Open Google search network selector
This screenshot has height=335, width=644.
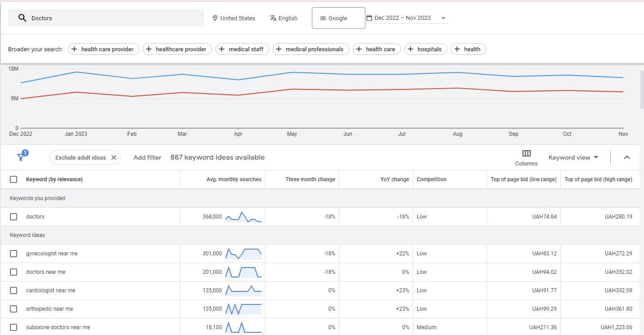(338, 18)
